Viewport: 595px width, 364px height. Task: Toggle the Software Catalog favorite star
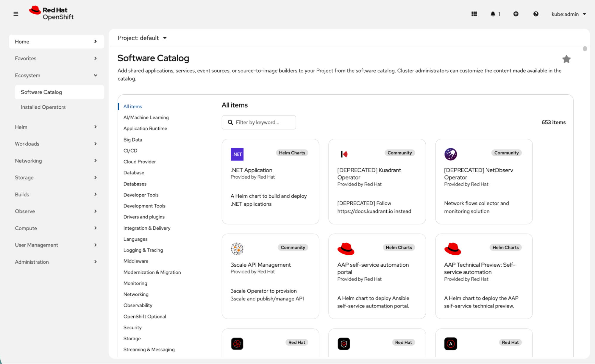[566, 59]
